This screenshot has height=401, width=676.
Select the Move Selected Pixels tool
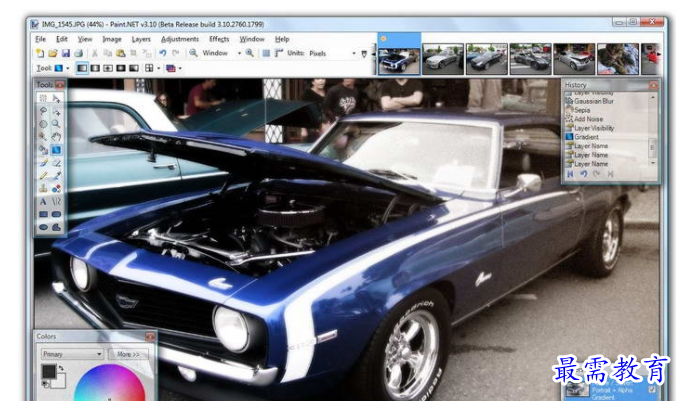coord(56,98)
